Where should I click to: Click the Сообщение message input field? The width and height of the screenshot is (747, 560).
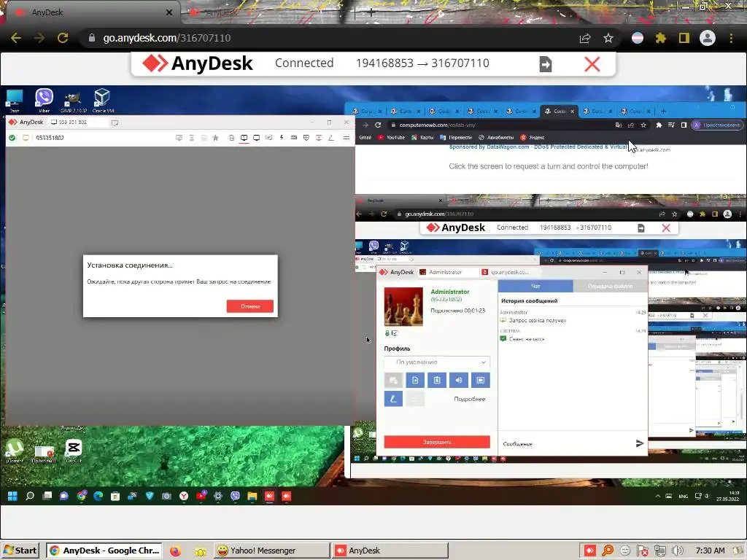[567, 444]
